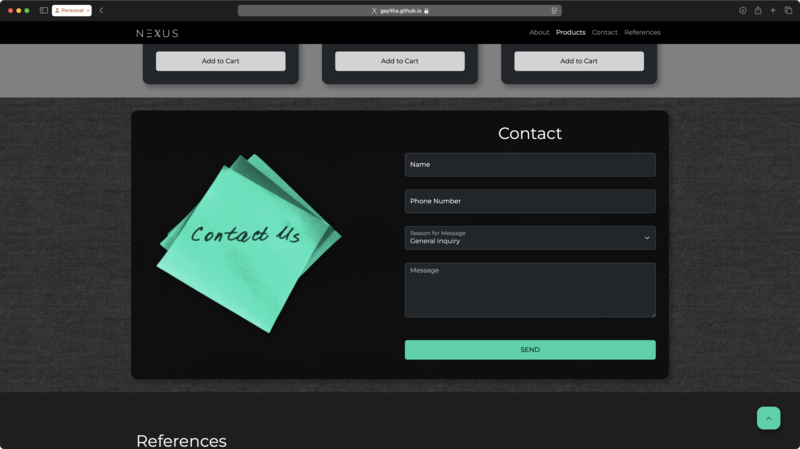The image size is (800, 449).
Task: Open the Personal profile dropdown
Action: click(71, 10)
